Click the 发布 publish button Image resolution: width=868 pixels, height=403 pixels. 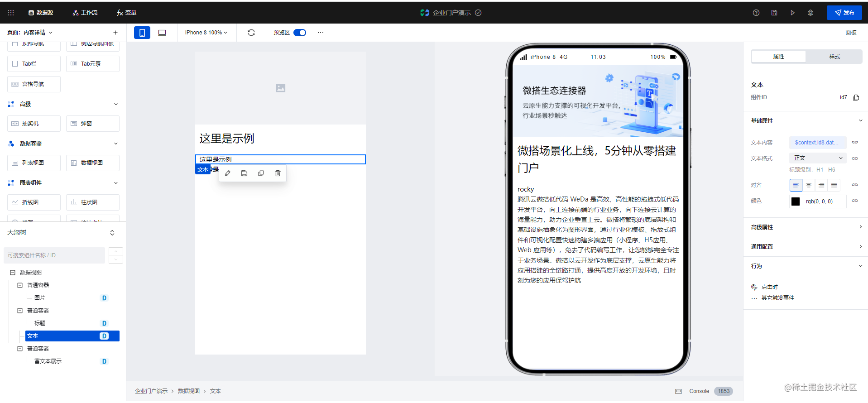click(x=844, y=13)
